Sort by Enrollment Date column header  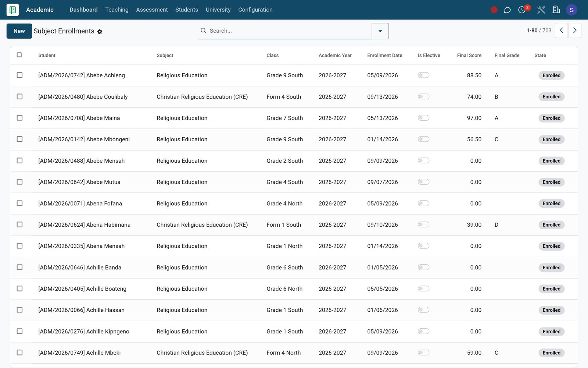click(x=384, y=55)
